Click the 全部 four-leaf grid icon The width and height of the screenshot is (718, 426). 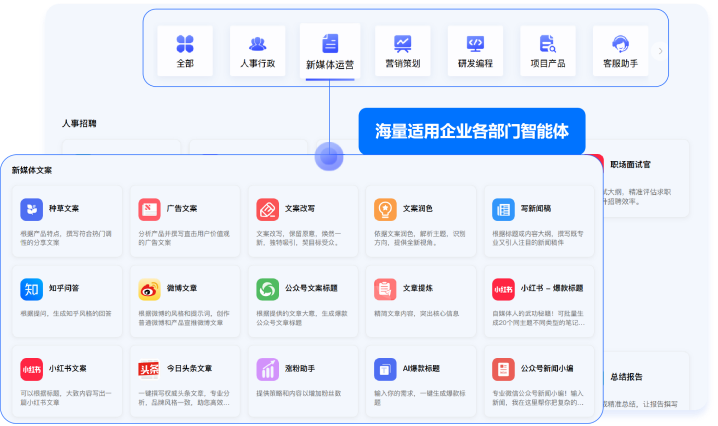click(185, 44)
